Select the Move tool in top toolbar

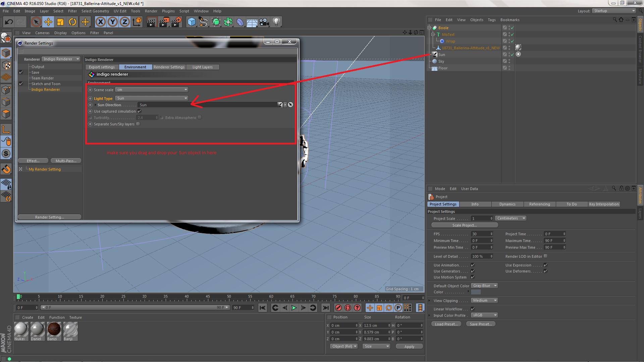click(x=48, y=22)
